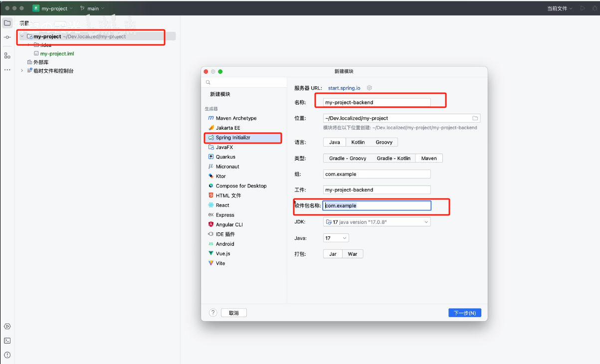Viewport: 600px width, 364px height.
Task: Click the 位置 location input field
Action: click(x=401, y=118)
